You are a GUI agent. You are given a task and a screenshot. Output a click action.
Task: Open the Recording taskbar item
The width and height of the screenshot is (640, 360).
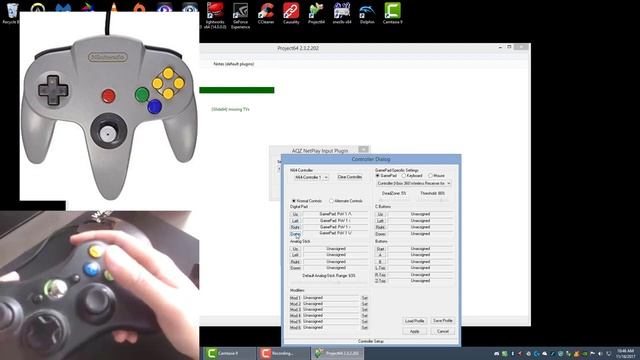coord(283,353)
